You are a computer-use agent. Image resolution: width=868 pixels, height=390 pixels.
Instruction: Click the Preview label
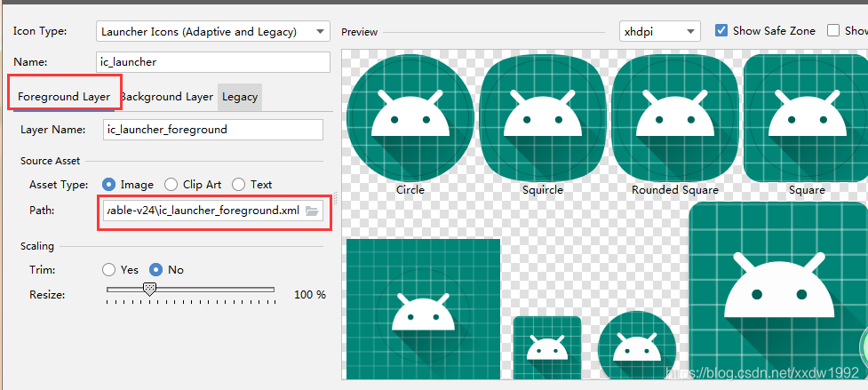pyautogui.click(x=359, y=32)
